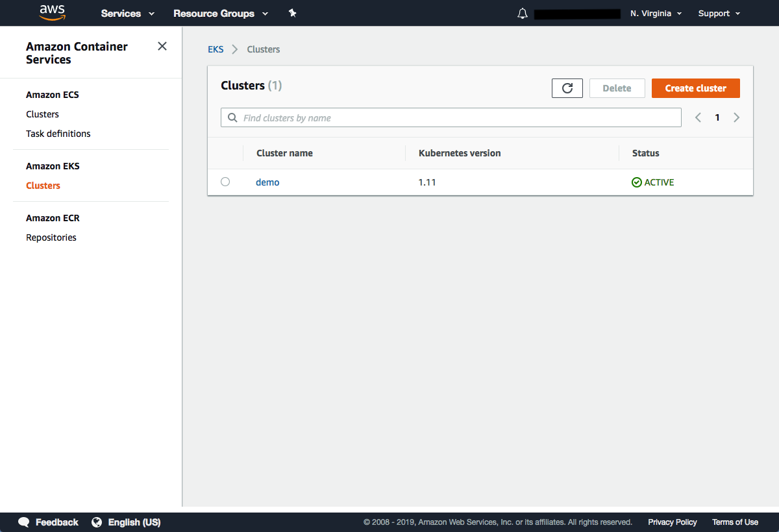
Task: Click the page number 1
Action: click(717, 117)
